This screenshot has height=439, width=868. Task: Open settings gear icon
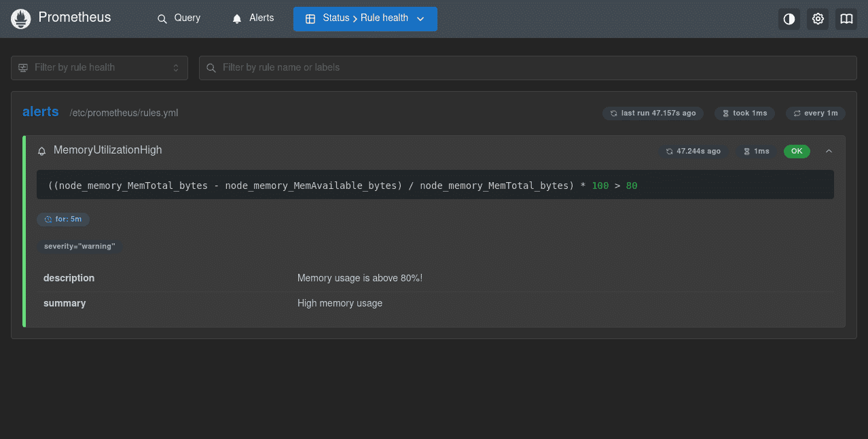coord(818,19)
